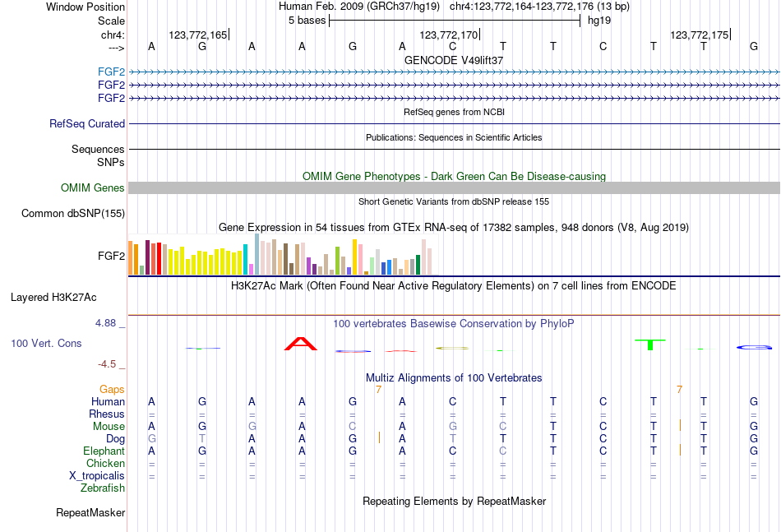Click the Mouse species label
Viewport: 781px width, 532px height.
pos(109,427)
